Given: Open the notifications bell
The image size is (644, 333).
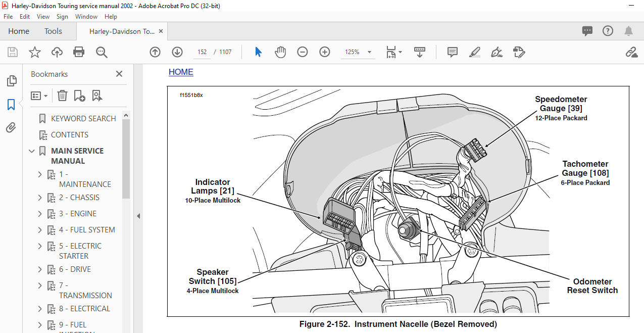Looking at the screenshot, I should (629, 31).
